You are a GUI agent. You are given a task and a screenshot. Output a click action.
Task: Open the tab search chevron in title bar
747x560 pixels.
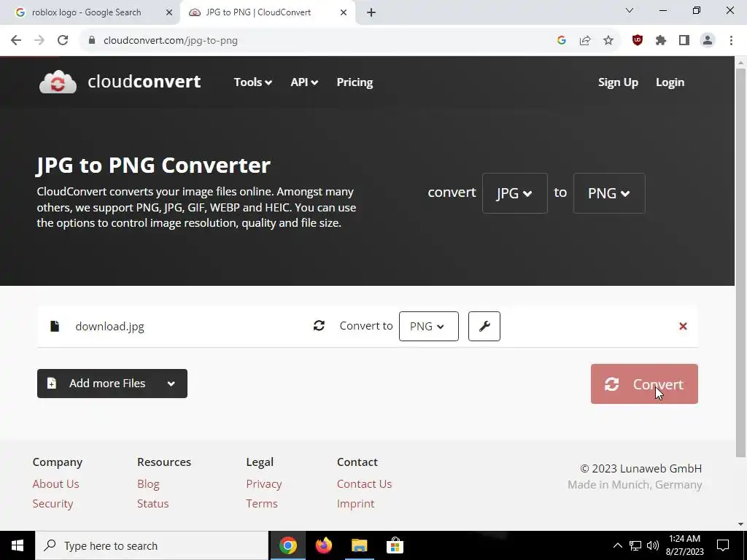(x=630, y=10)
